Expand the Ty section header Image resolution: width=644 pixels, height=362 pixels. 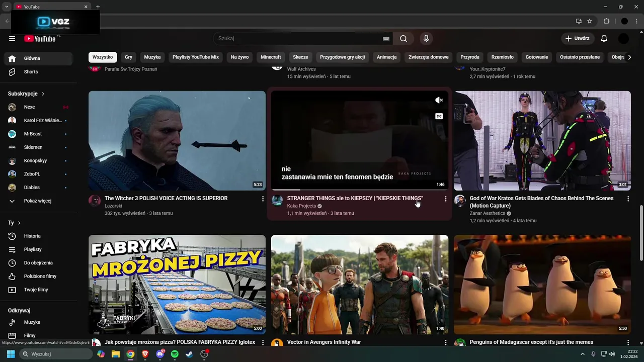click(x=15, y=223)
